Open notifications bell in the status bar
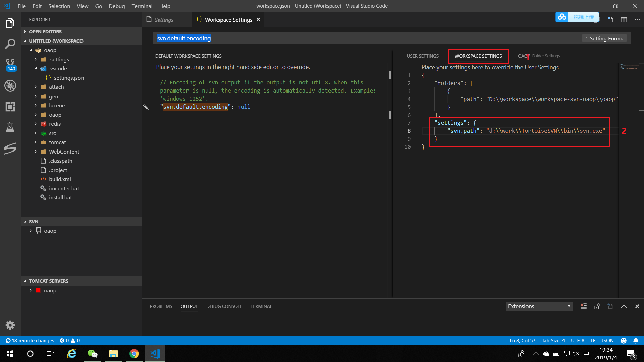This screenshot has height=362, width=644. coord(636,340)
